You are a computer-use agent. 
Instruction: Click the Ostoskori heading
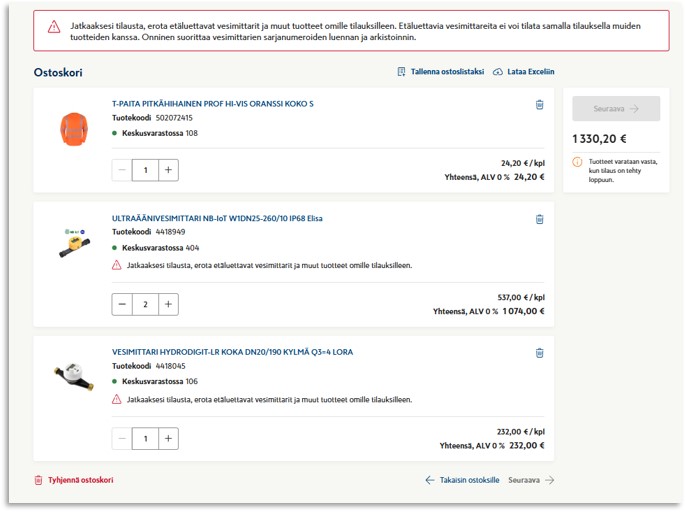pos(58,73)
